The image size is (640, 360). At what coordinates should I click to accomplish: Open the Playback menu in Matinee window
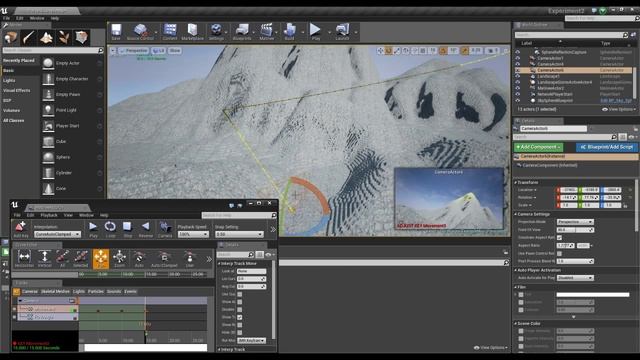49,215
